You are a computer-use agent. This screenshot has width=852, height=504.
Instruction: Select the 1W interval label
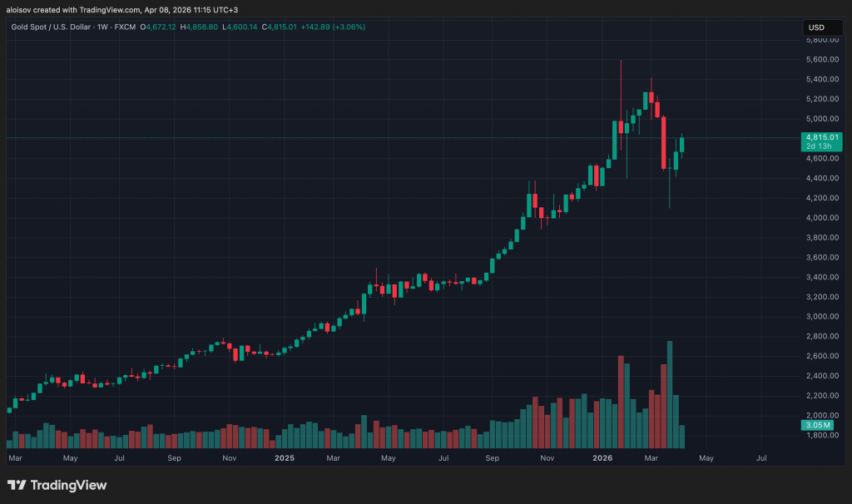click(x=102, y=27)
